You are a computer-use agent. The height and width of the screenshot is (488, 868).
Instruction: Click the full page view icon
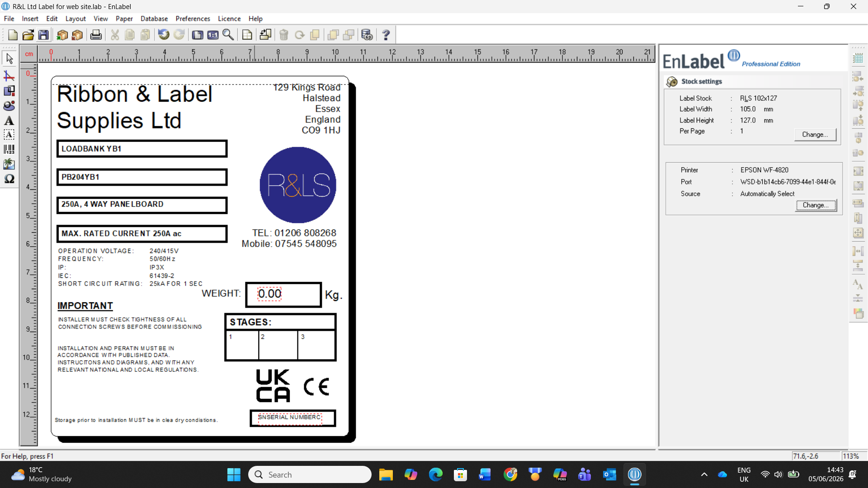click(198, 35)
